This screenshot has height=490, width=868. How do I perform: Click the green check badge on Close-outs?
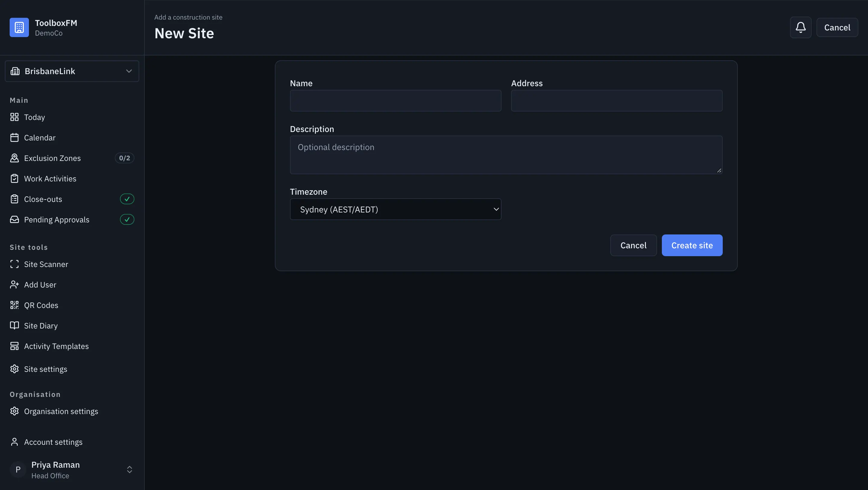point(127,199)
